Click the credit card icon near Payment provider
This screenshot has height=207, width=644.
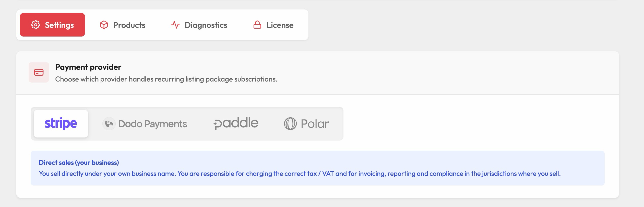coord(39,72)
